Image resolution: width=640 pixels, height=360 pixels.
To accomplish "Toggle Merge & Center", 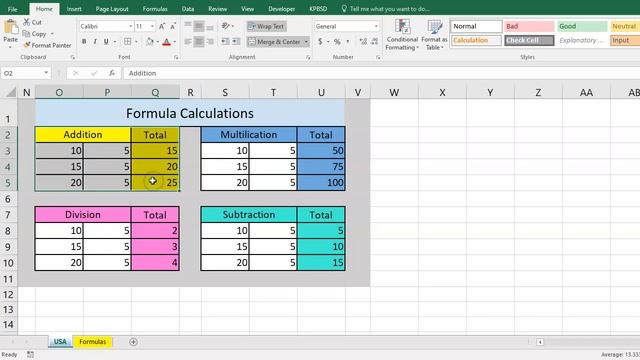I will [x=274, y=41].
